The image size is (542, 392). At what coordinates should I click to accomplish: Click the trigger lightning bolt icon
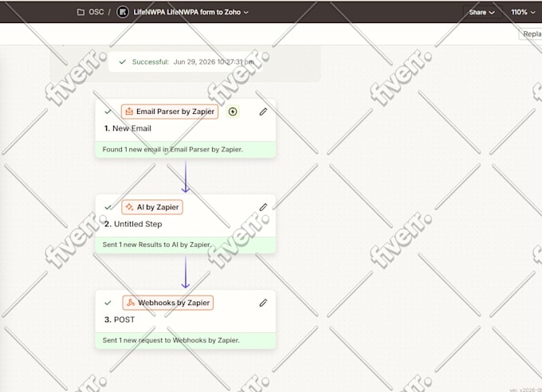coord(233,112)
